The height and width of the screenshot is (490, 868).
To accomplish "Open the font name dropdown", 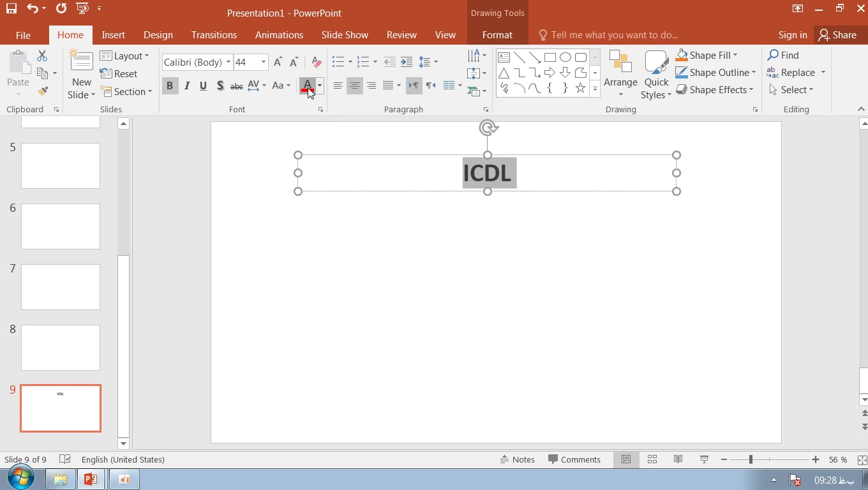I will tap(228, 62).
